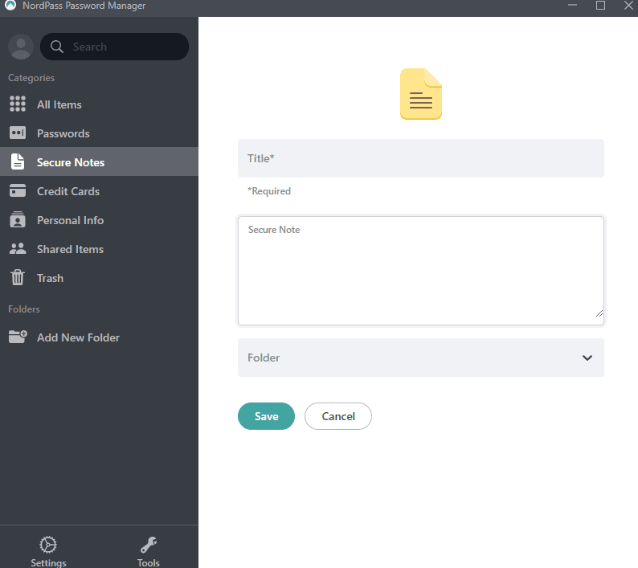Click the Categories heading text
Viewport: 638px width, 568px height.
(31, 78)
